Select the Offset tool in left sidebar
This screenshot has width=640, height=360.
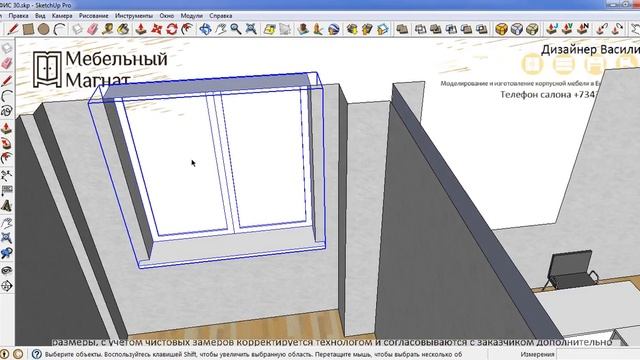7,158
